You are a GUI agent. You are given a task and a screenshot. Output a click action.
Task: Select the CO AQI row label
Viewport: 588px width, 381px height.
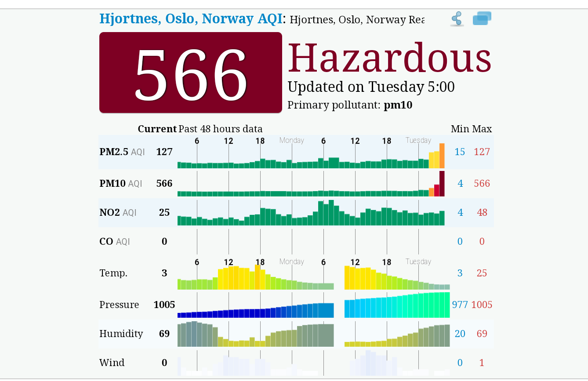click(x=114, y=241)
